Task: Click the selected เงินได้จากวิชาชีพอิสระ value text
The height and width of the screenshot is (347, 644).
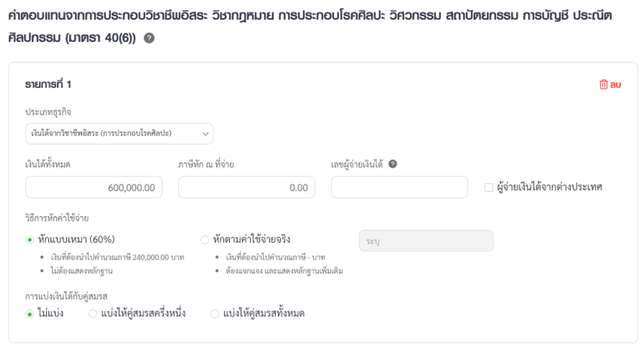Action: (102, 133)
